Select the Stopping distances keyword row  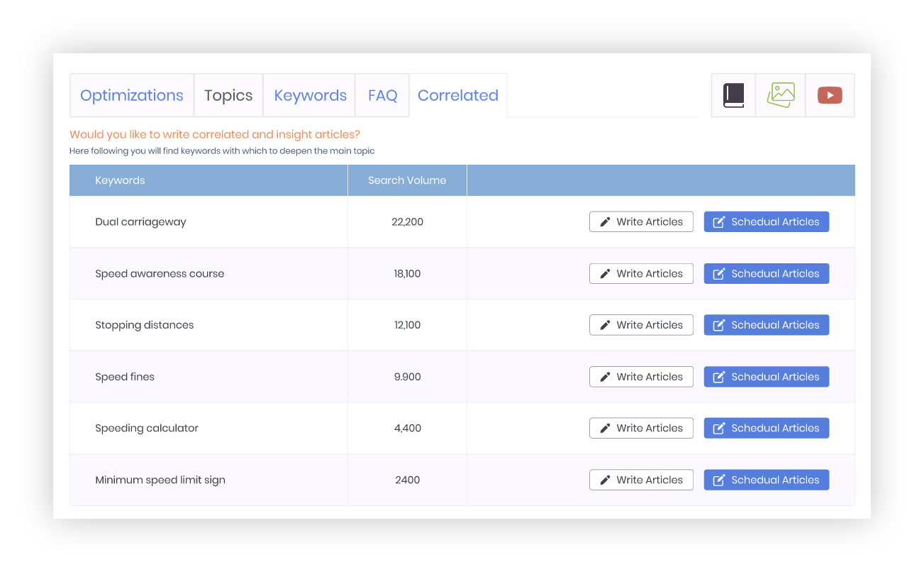click(145, 324)
